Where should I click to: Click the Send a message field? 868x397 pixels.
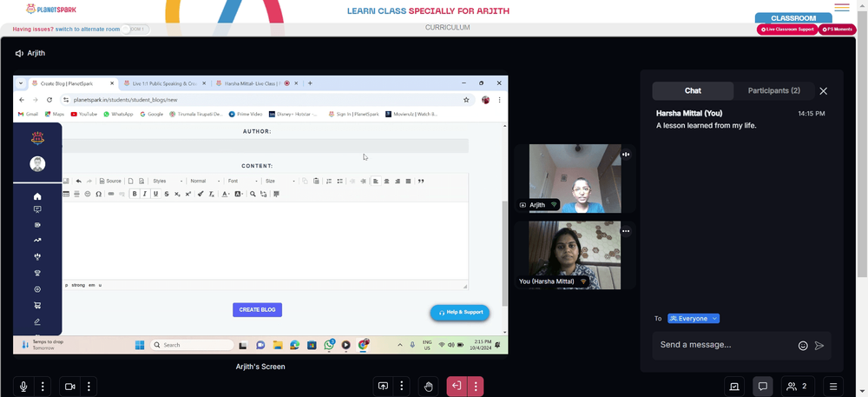727,345
